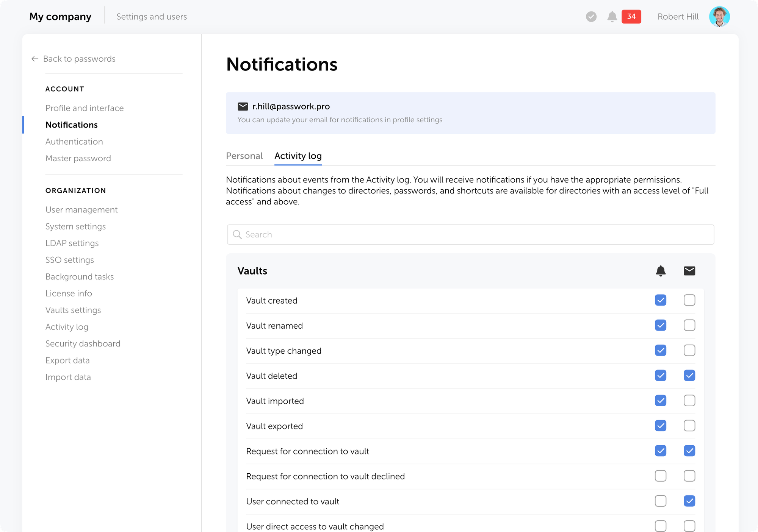
Task: Focus the Search notifications input field
Action: (x=470, y=234)
